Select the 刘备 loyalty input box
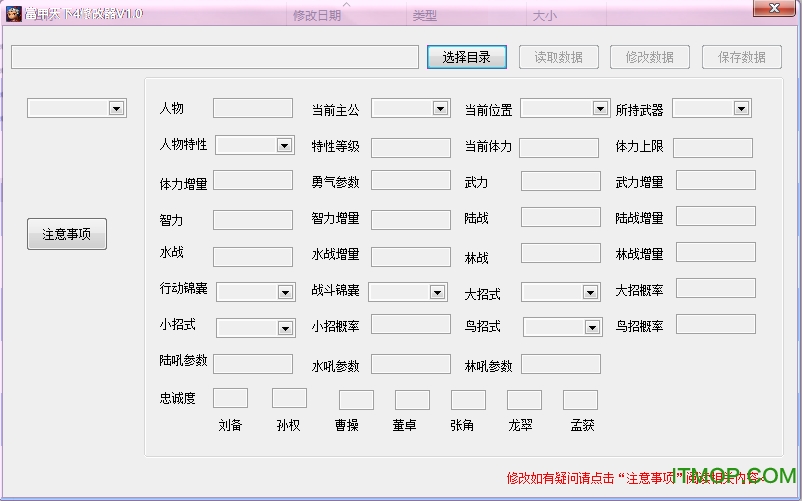Image resolution: width=802 pixels, height=501 pixels. pos(230,398)
